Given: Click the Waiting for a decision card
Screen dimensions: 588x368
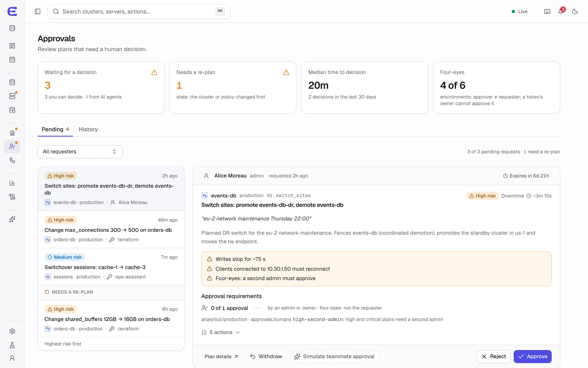Looking at the screenshot, I should pyautogui.click(x=101, y=87).
